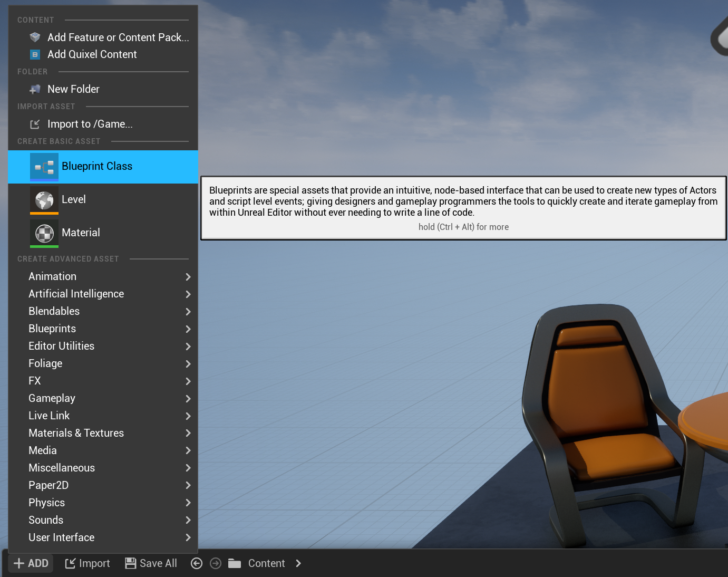The height and width of the screenshot is (577, 728).
Task: Choose Import to /Game...
Action: point(103,124)
